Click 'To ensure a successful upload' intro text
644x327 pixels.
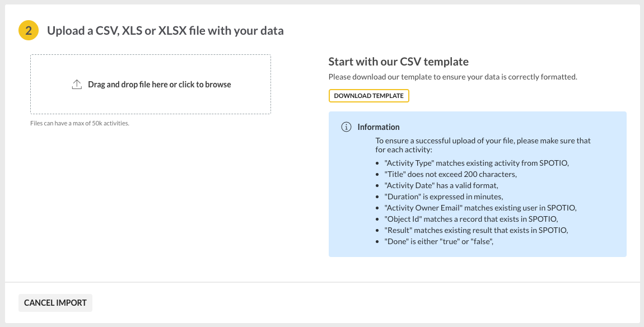coord(483,144)
